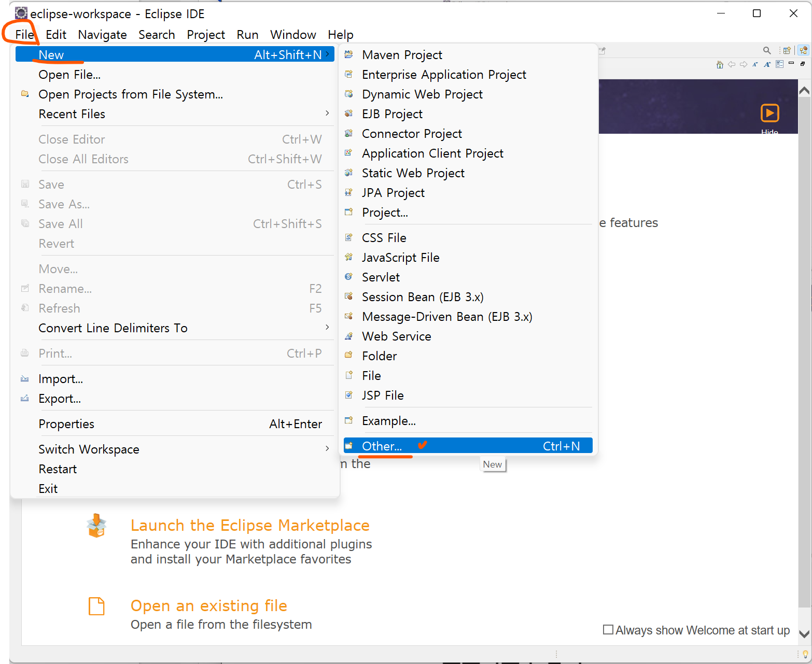Click the CSS File icon

(x=349, y=237)
